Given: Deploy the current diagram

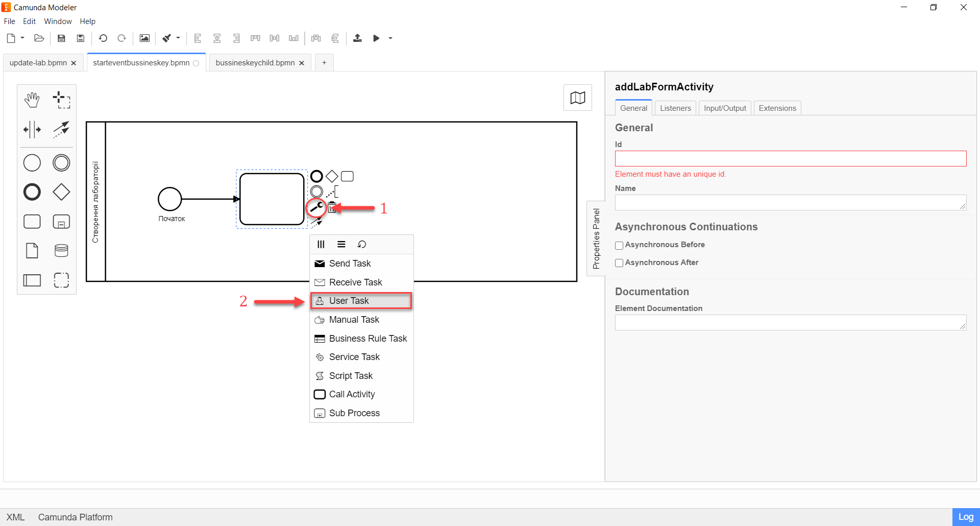Looking at the screenshot, I should (x=357, y=38).
